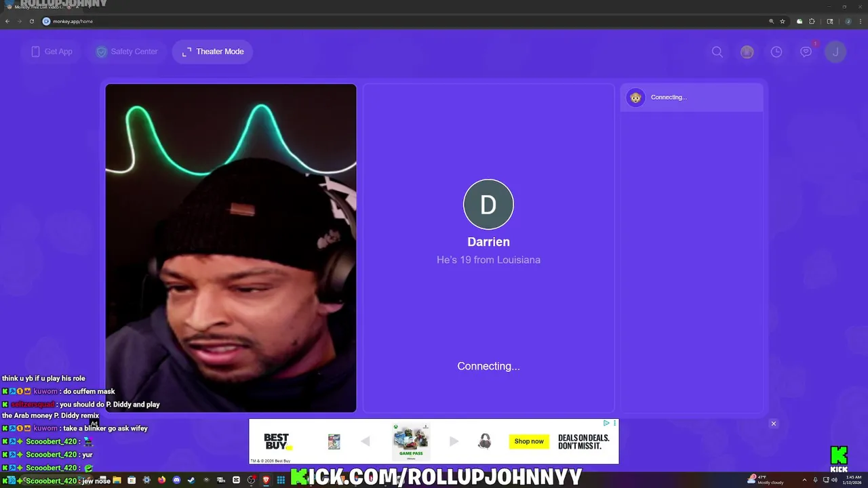
Task: Click the browser back arrow
Action: pos(7,21)
